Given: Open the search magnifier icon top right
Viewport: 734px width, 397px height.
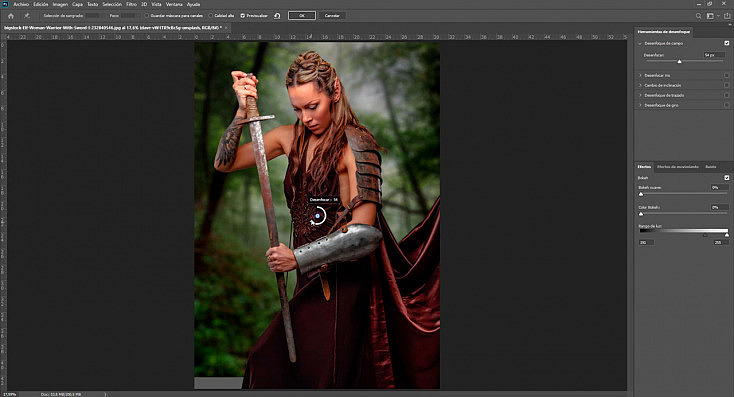Looking at the screenshot, I should coord(698,15).
